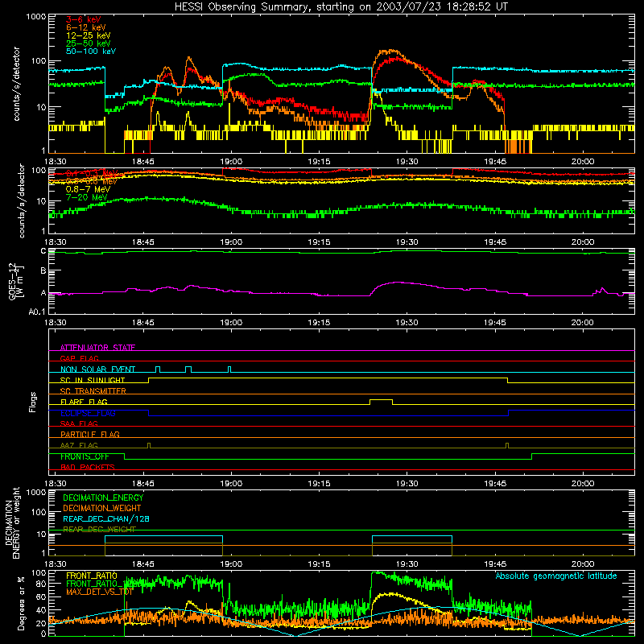Click the A0.1 tick label on GOES panel
This screenshot has height=644, width=644.
pyautogui.click(x=37, y=312)
